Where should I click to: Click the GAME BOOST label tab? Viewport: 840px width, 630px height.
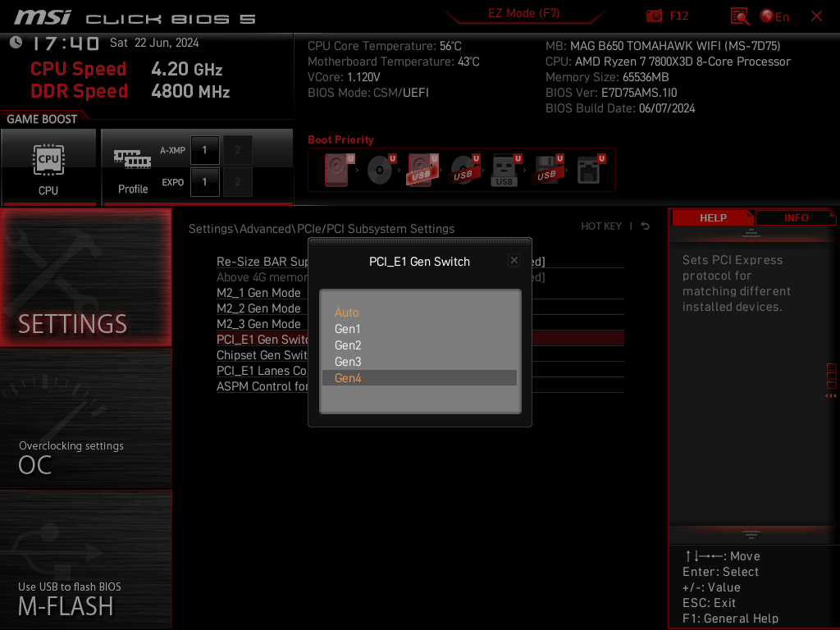tap(42, 119)
